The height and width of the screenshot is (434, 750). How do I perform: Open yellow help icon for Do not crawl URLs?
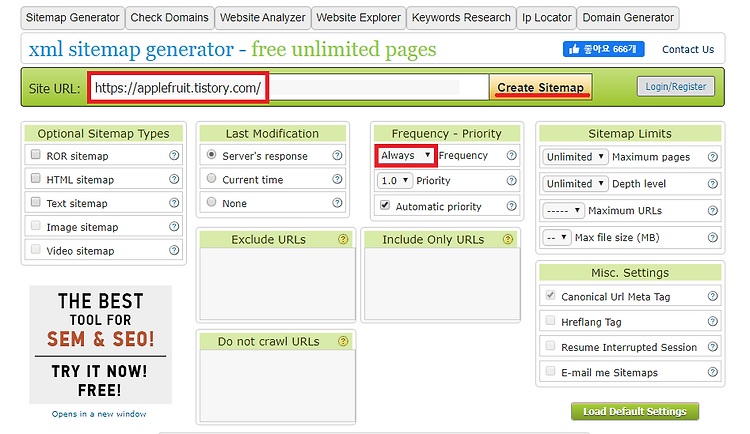[343, 341]
